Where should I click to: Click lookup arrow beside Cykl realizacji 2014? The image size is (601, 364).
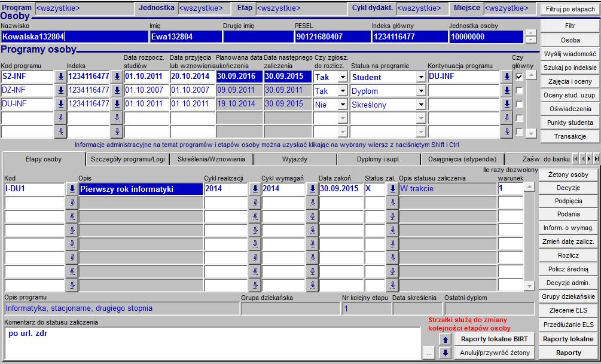click(x=255, y=189)
